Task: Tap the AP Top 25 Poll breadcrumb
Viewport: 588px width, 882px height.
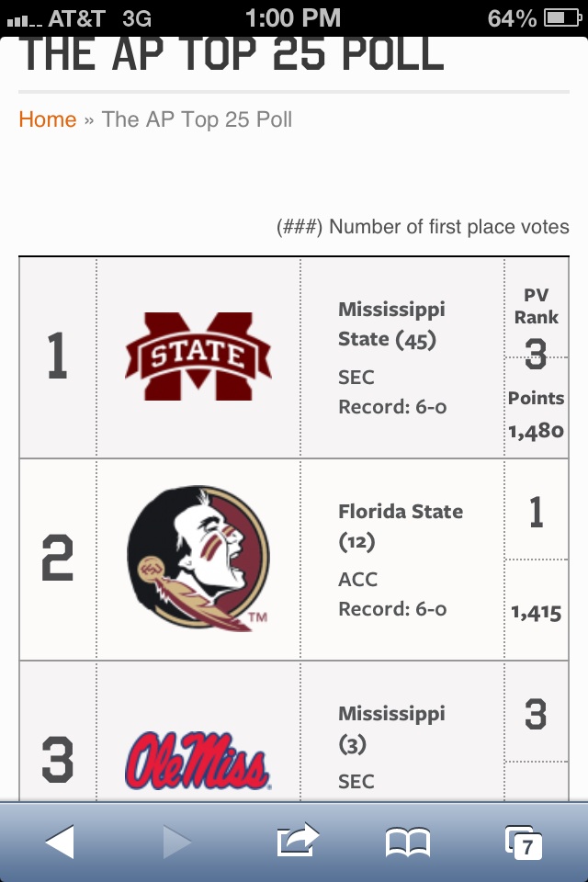Action: click(197, 119)
